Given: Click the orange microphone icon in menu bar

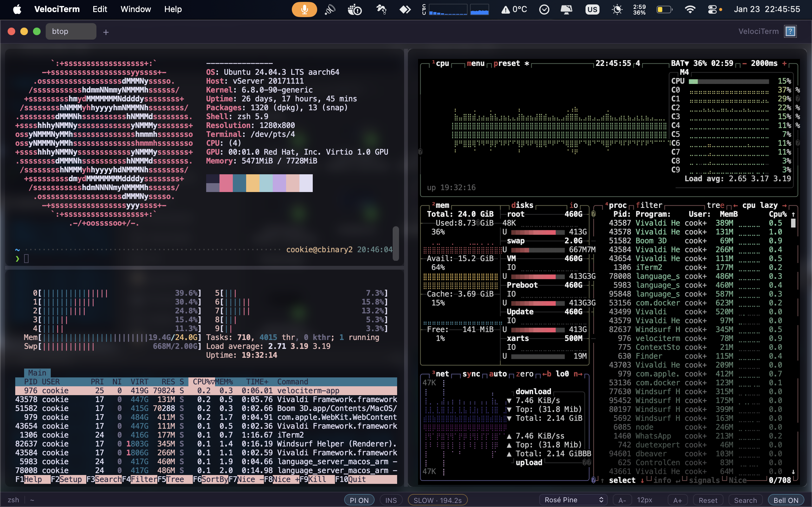Looking at the screenshot, I should click(304, 10).
